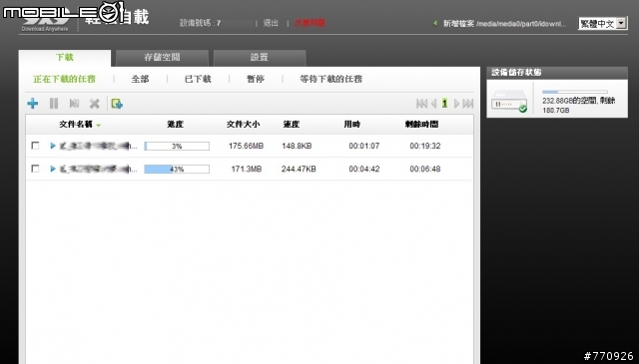Click the speed value 148.8KB
The width and height of the screenshot is (639, 364).
tap(297, 146)
